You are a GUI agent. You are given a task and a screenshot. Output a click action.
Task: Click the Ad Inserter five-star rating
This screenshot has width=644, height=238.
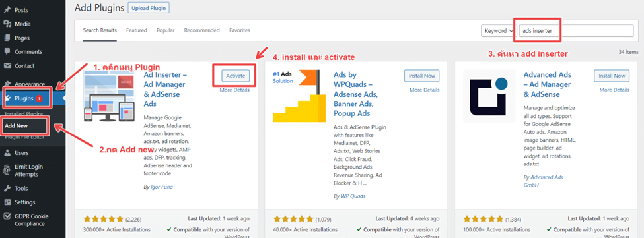click(103, 219)
